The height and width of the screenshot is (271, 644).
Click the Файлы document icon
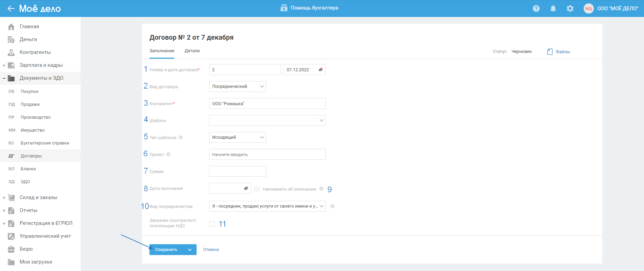[550, 52]
